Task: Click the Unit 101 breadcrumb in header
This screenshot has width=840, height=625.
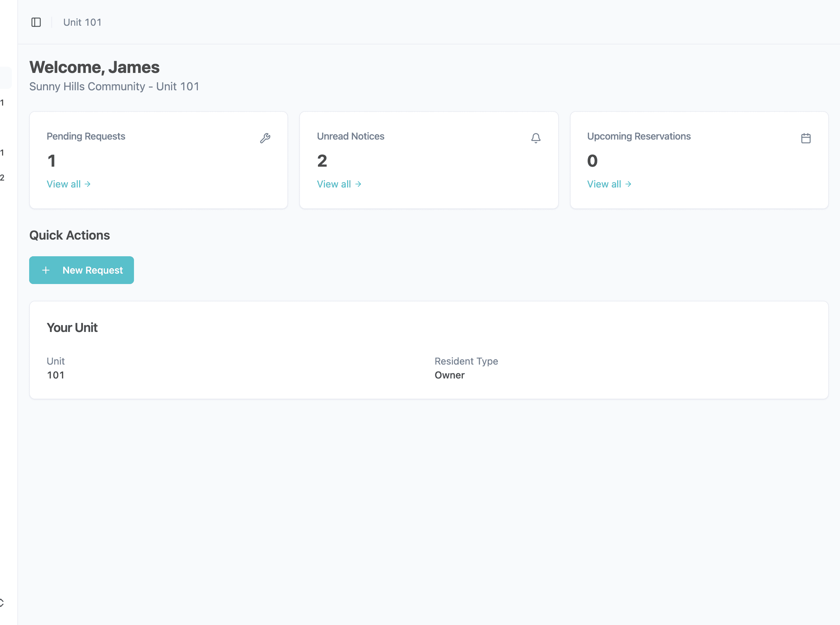Action: 83,22
